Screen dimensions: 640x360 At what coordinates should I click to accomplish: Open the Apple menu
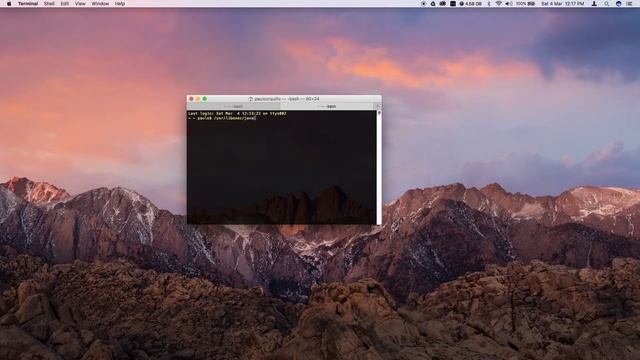click(9, 4)
